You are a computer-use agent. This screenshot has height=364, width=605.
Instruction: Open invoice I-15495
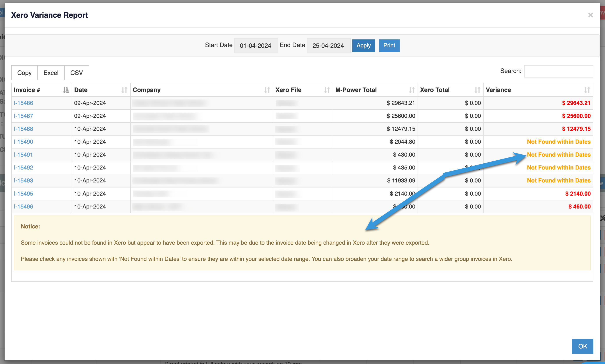23,194
